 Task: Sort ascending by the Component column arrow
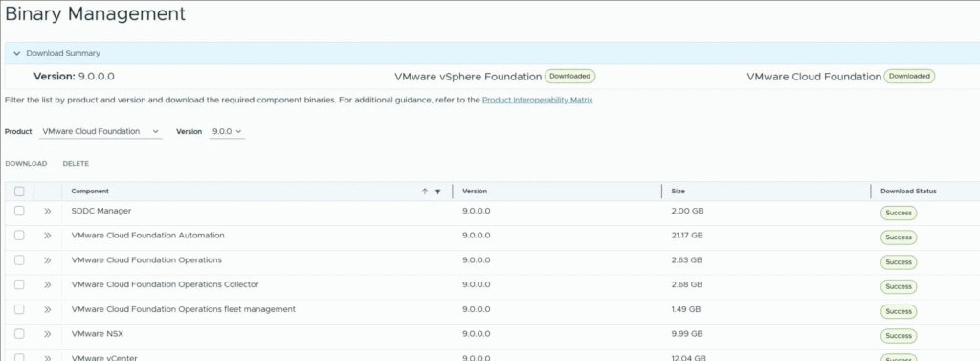pyautogui.click(x=425, y=192)
